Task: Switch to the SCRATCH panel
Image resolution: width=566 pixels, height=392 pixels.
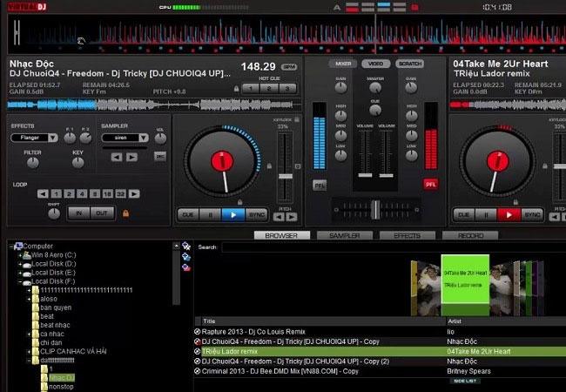Action: tap(410, 64)
